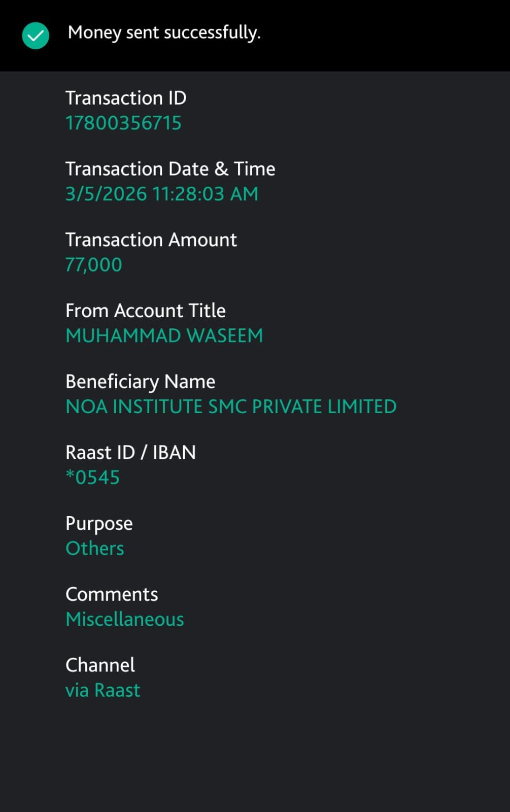Click the Transaction Amount label

151,240
